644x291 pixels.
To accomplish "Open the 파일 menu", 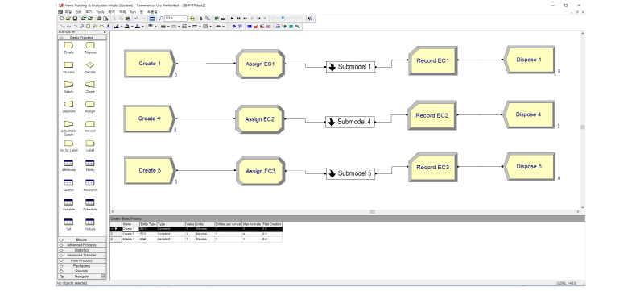I will pos(68,12).
